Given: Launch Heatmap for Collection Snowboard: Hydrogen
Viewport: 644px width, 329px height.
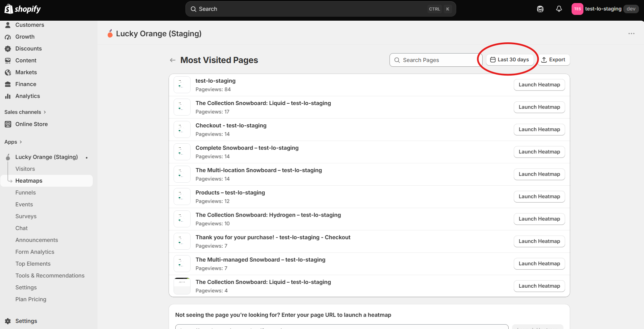Looking at the screenshot, I should point(539,219).
